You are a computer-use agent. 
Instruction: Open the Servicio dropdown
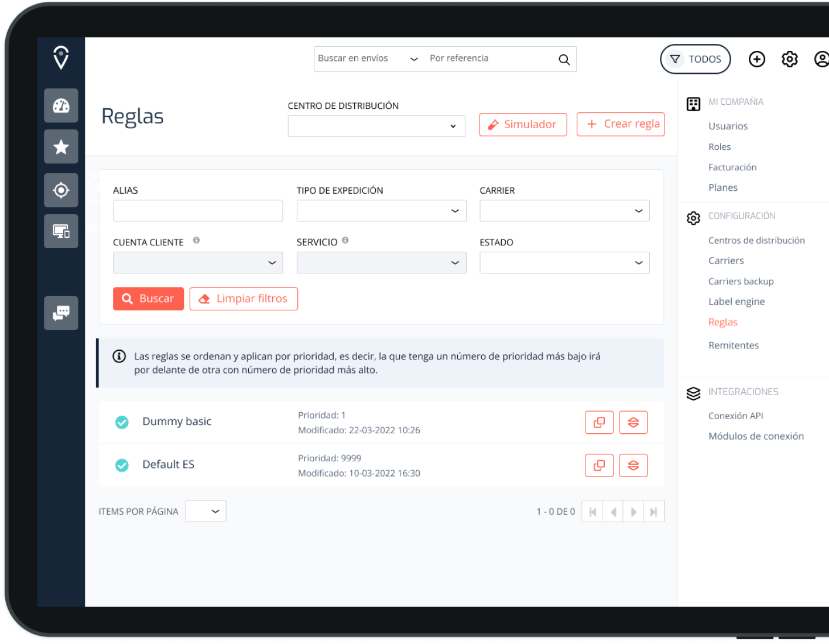382,263
